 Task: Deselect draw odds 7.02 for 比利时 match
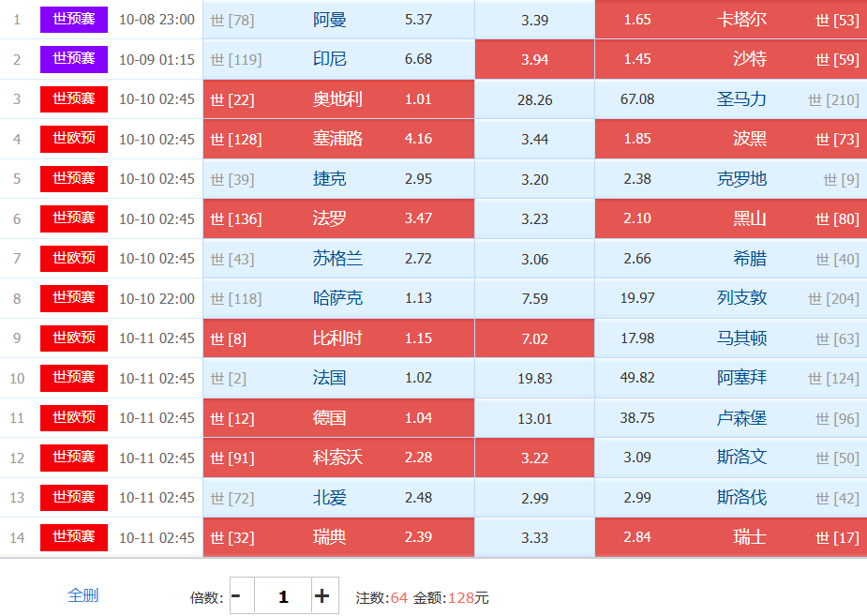coord(534,338)
